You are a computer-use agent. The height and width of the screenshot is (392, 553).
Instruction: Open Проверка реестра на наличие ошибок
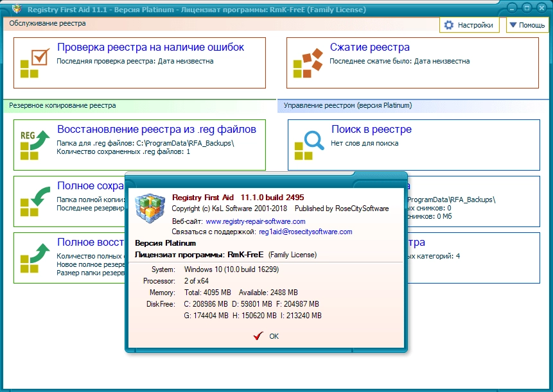[139, 63]
